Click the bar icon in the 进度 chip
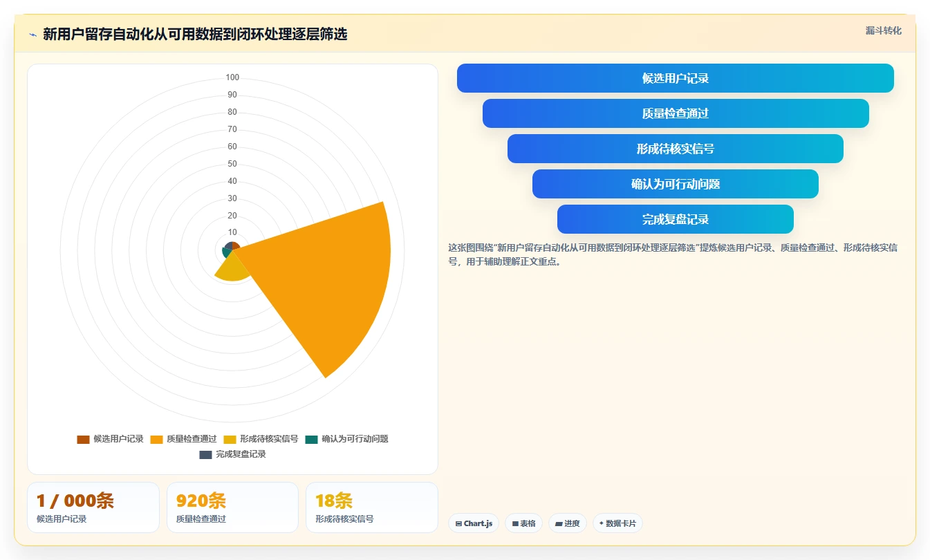930x560 pixels. coord(559,524)
